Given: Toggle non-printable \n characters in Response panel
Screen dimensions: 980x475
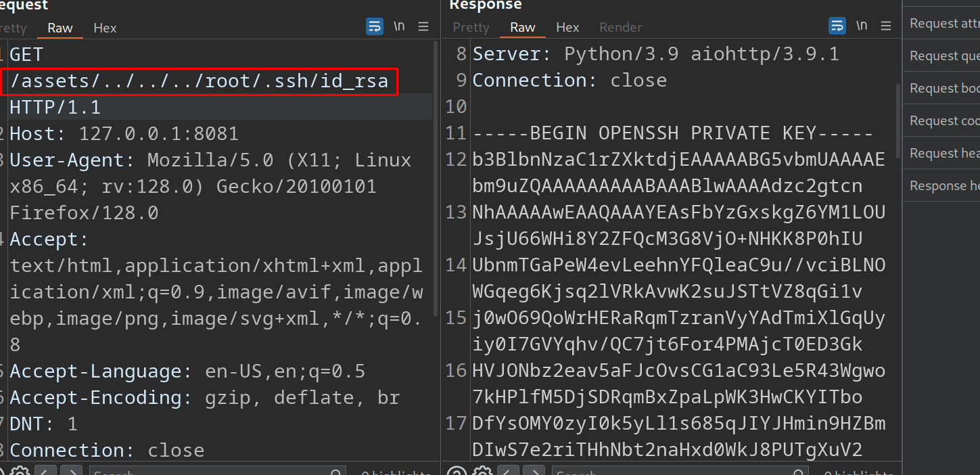Looking at the screenshot, I should click(862, 26).
